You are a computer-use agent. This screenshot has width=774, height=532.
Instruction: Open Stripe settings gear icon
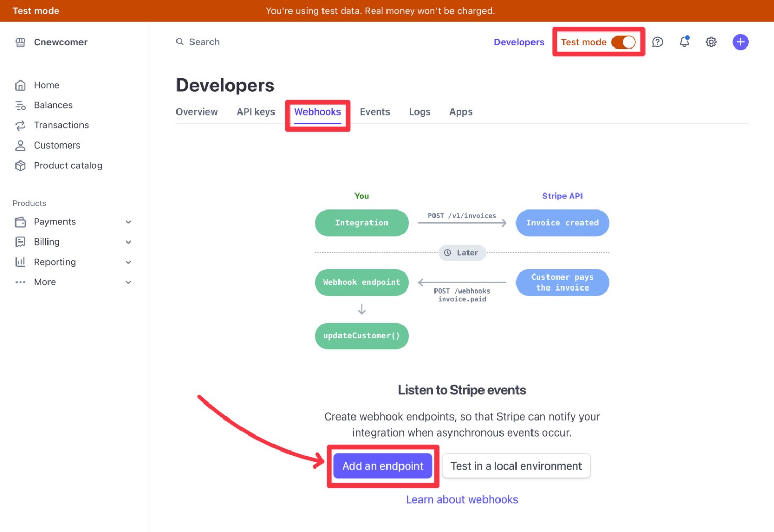711,42
